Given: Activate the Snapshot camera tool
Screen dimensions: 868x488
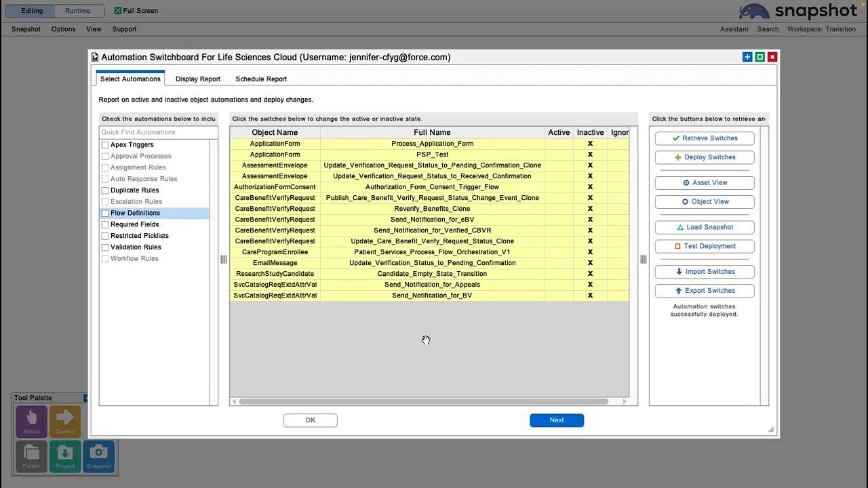Looking at the screenshot, I should [x=99, y=456].
